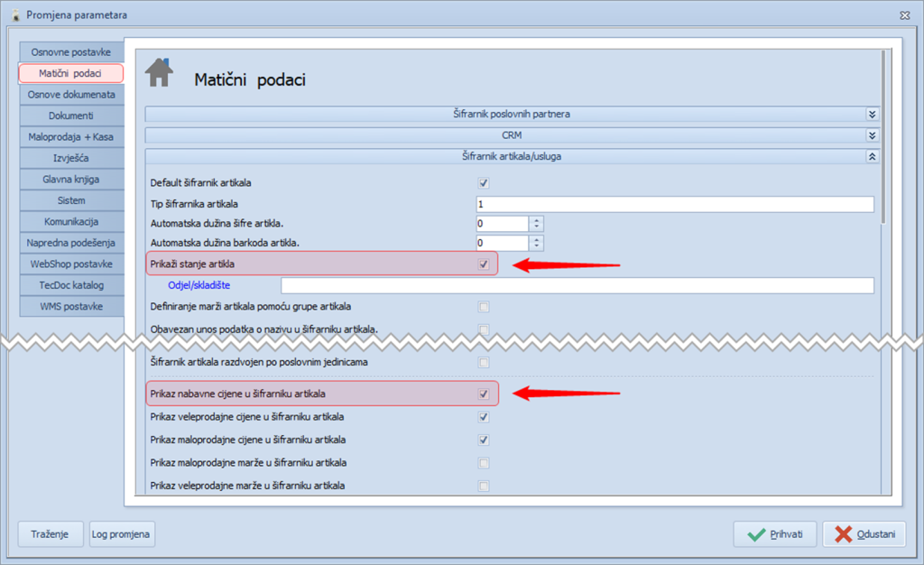Expand the CRM section chevron
The image size is (924, 565).
pos(872,135)
